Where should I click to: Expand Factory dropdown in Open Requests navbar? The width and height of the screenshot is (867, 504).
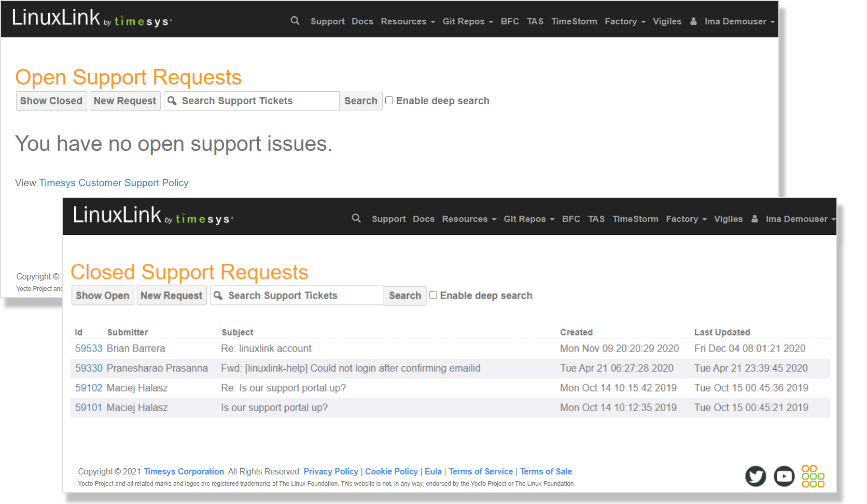(625, 21)
